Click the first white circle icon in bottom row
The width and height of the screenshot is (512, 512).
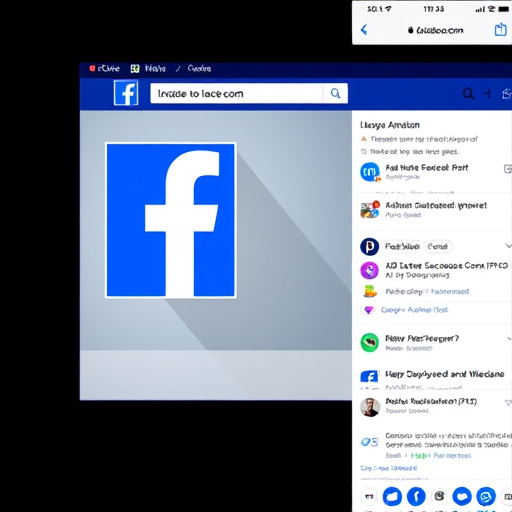tap(369, 497)
